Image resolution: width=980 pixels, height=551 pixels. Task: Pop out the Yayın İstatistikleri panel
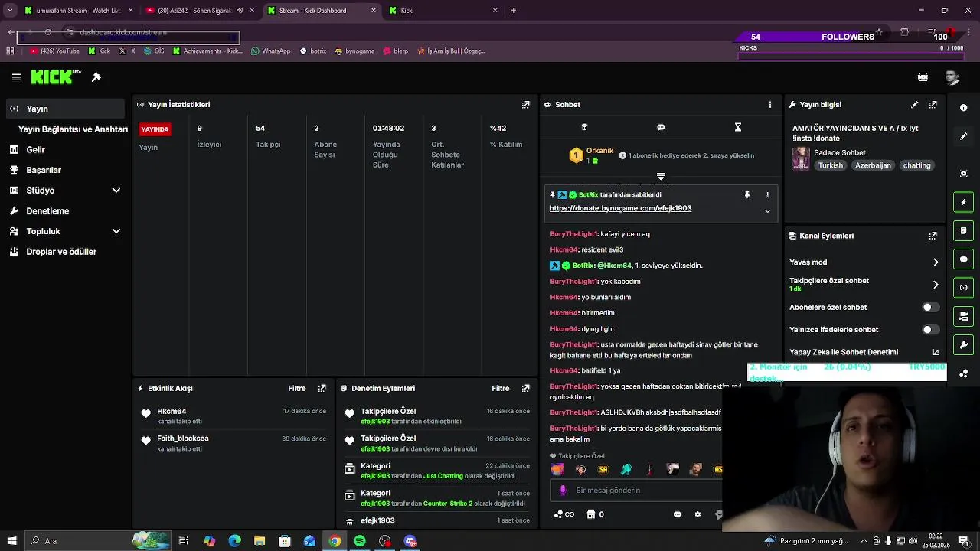pyautogui.click(x=526, y=105)
